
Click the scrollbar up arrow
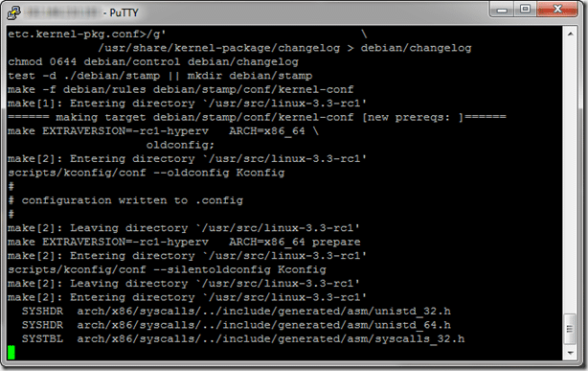(x=571, y=35)
